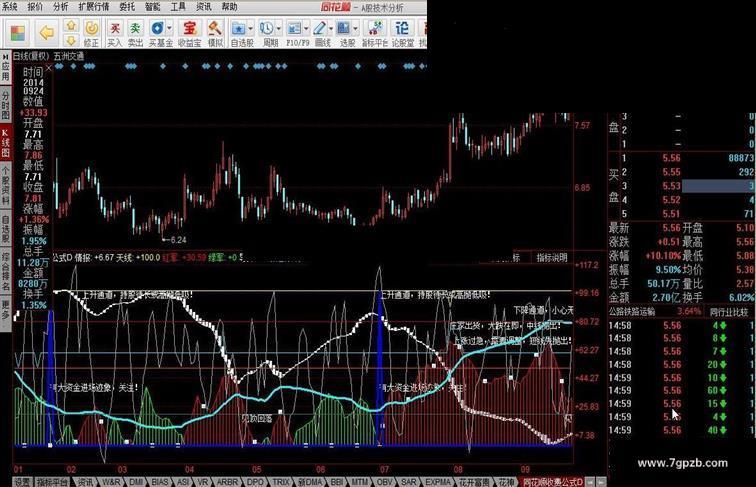Close the data info panel X
Image resolution: width=756 pixels, height=487 pixels.
point(48,68)
